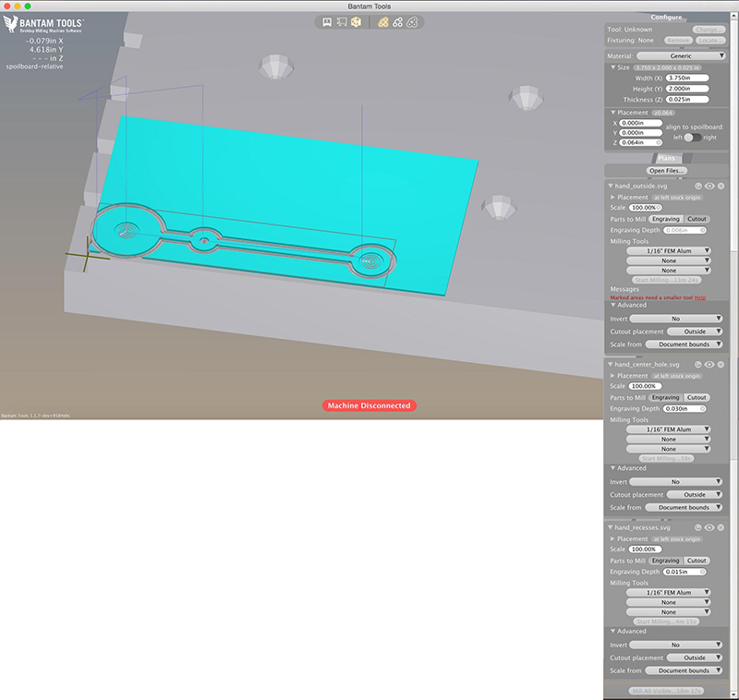The width and height of the screenshot is (739, 700).
Task: Select Cutout for hand_outside.svg parts to mill
Action: click(697, 219)
